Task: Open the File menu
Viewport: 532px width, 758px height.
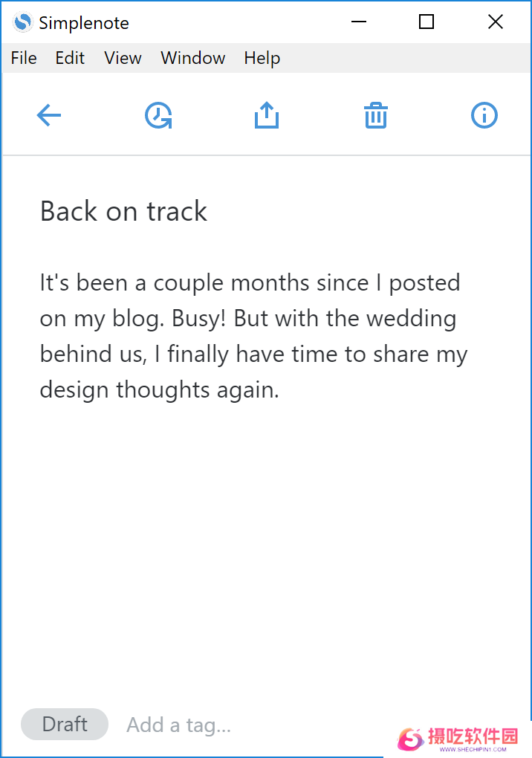Action: 24,58
